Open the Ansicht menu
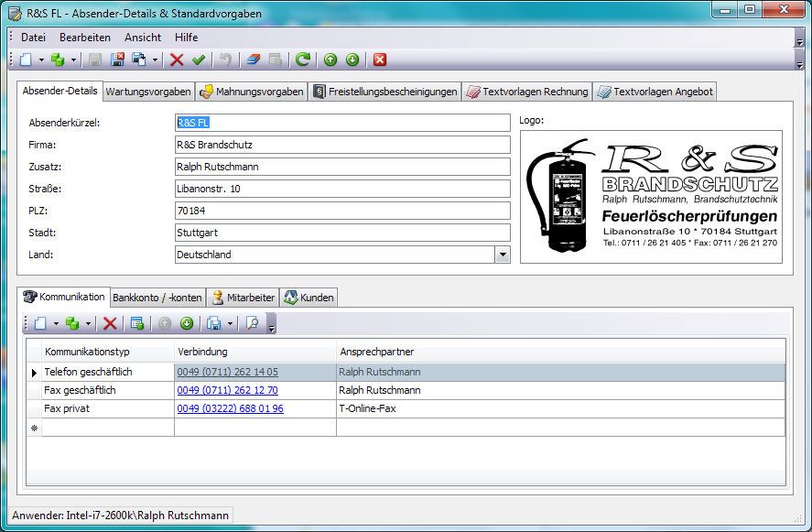Image resolution: width=812 pixels, height=532 pixels. coord(143,38)
